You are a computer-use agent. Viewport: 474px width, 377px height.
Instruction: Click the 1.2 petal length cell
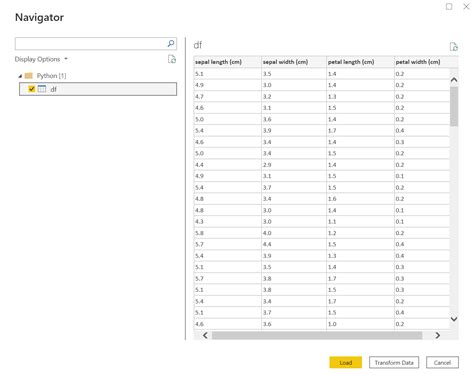(360, 233)
